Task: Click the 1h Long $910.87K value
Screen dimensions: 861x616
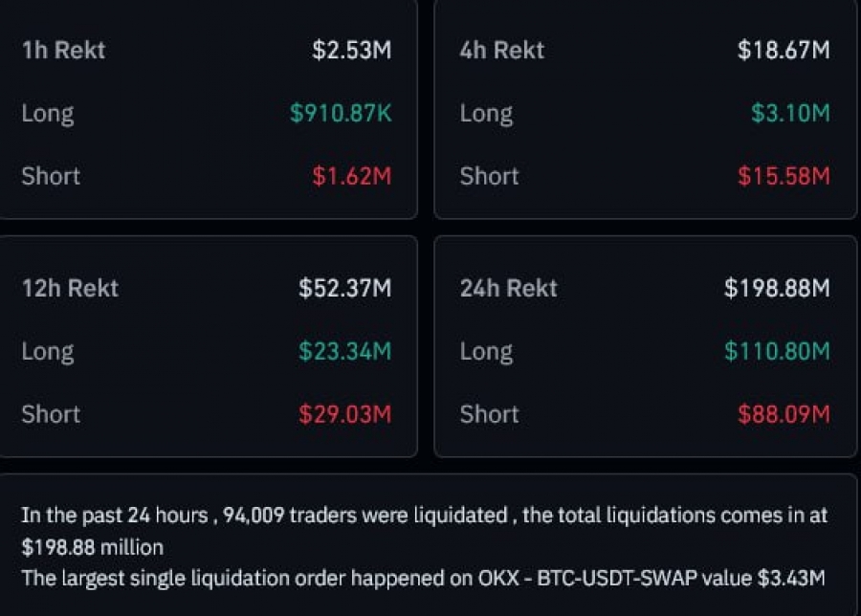Action: [341, 113]
